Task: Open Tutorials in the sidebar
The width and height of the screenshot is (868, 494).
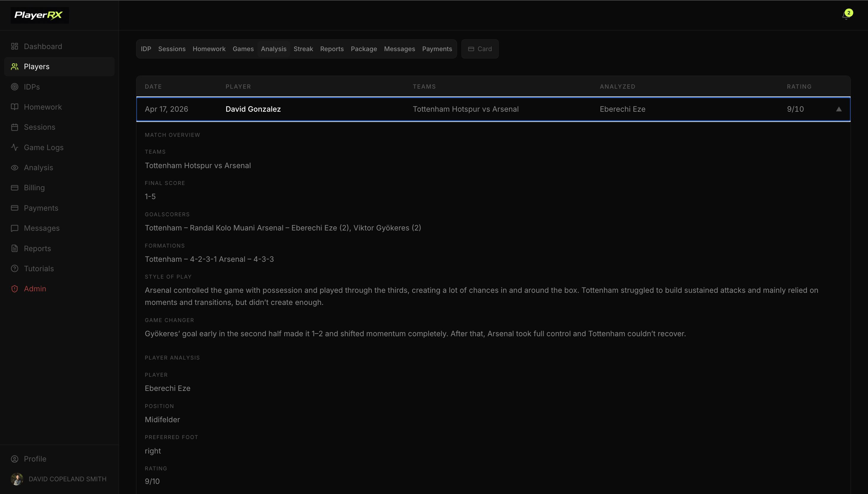Action: [x=59, y=269]
